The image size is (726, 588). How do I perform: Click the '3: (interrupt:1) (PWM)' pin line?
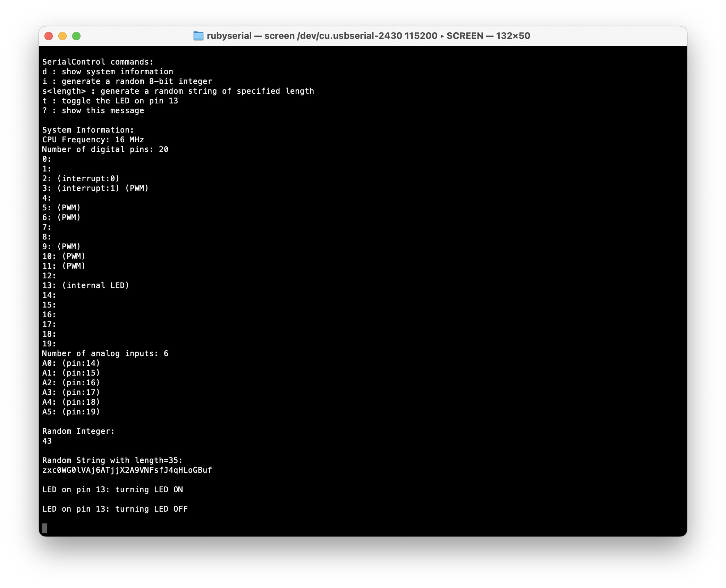click(x=95, y=188)
